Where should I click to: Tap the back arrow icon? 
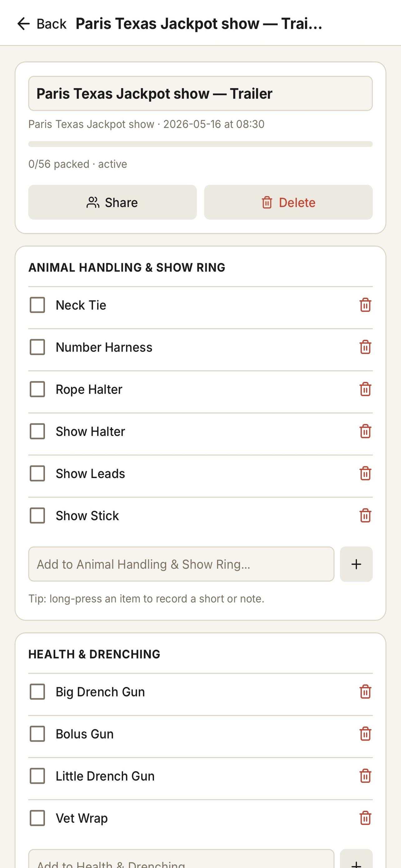[23, 24]
